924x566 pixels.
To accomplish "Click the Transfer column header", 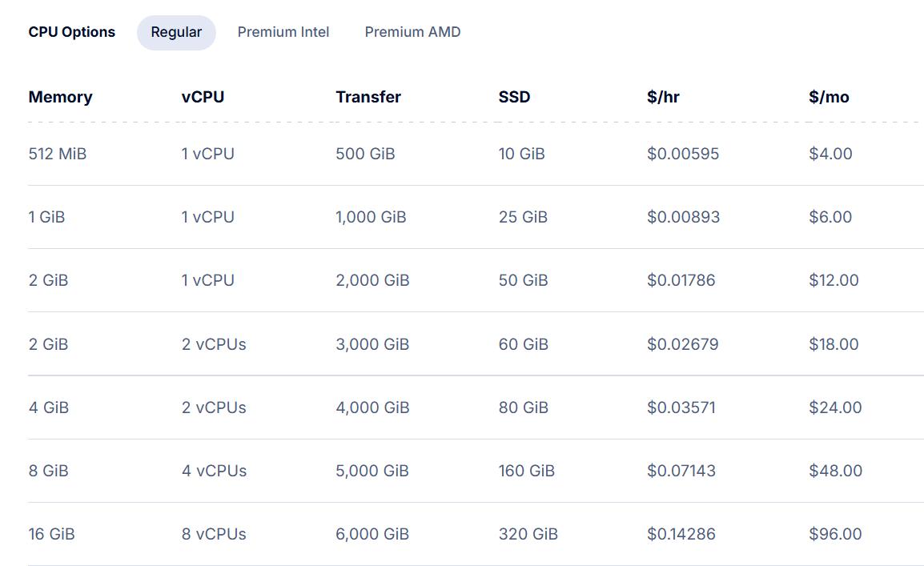I will pos(368,97).
